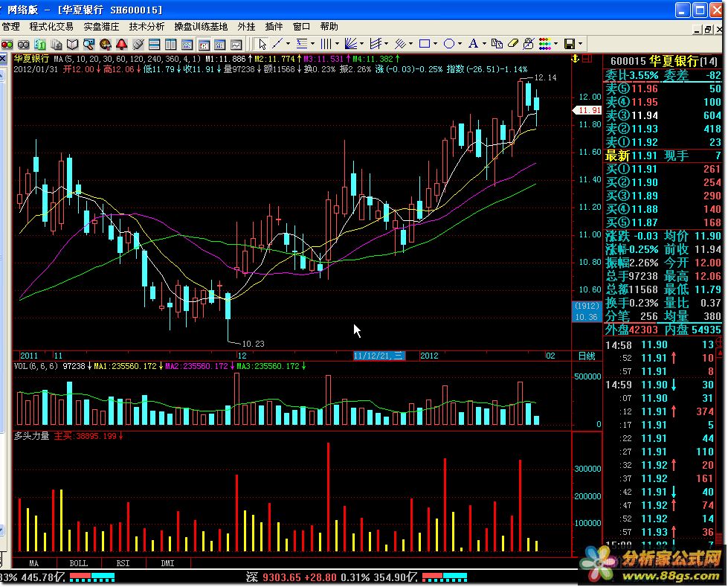
Task: Select the arrow pointer drawing tool
Action: click(262, 44)
